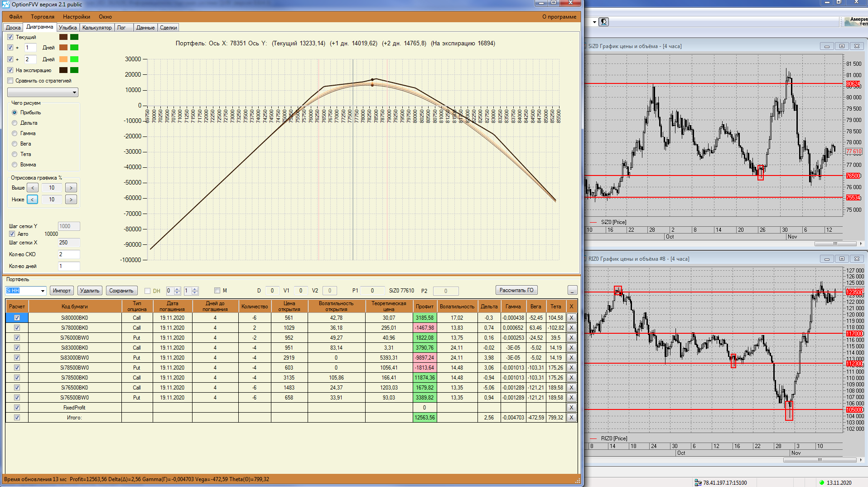Select the Гамма radio button
Image resolution: width=868 pixels, height=487 pixels.
[14, 133]
